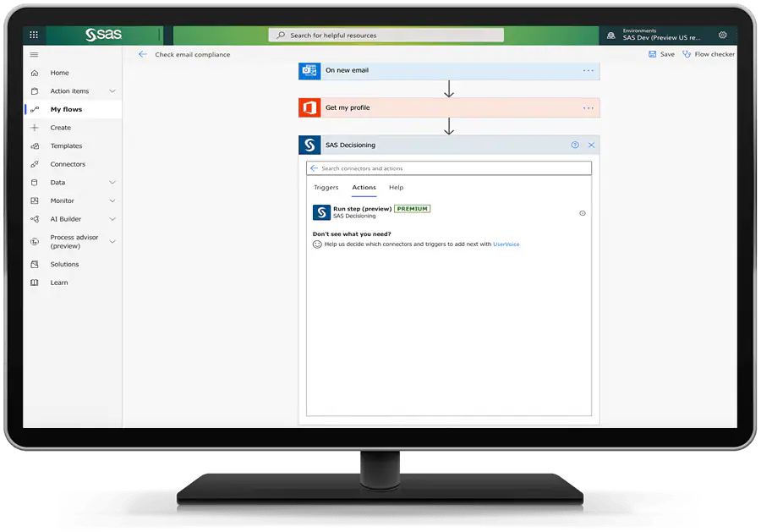Open Templates from sidebar
This screenshot has height=532, width=761.
coord(66,146)
